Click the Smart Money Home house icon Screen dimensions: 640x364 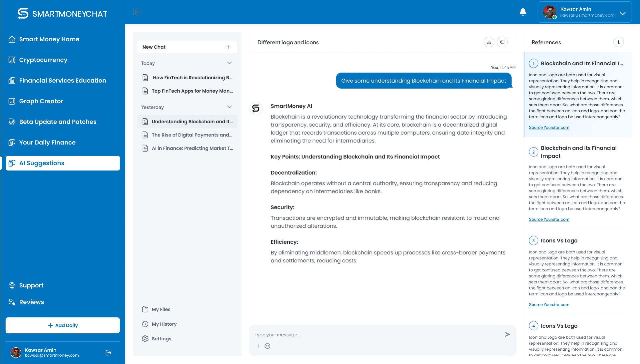(12, 39)
